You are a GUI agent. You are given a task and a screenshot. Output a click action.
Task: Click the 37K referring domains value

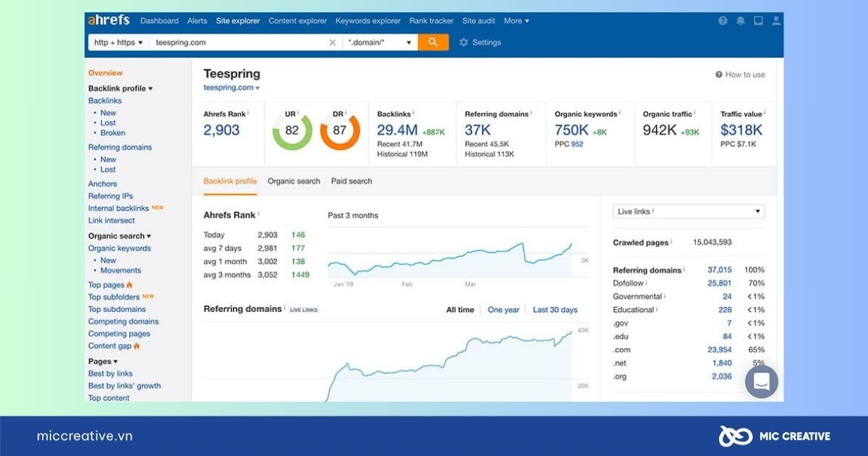(x=477, y=130)
